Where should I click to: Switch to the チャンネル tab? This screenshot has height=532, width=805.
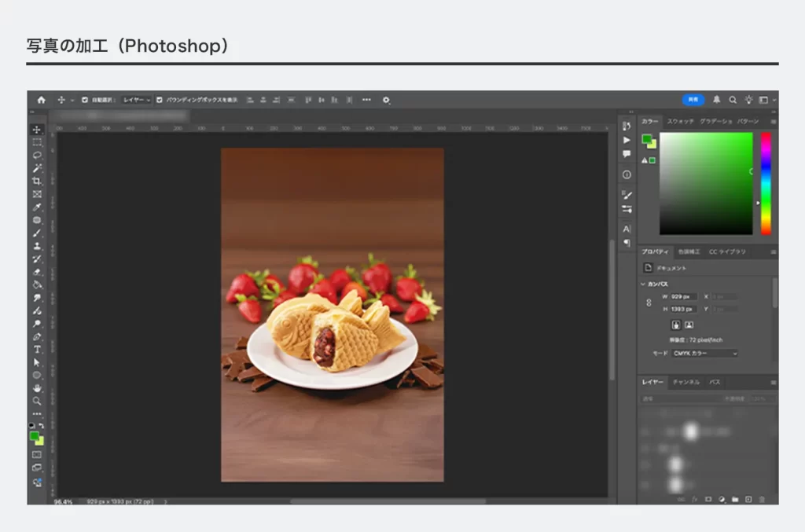(x=686, y=382)
